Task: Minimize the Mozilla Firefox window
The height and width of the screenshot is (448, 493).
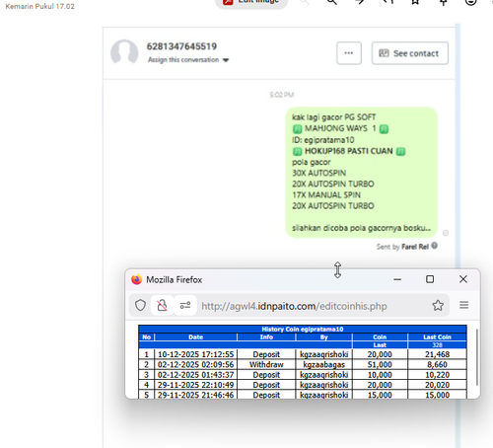Action: (x=397, y=279)
